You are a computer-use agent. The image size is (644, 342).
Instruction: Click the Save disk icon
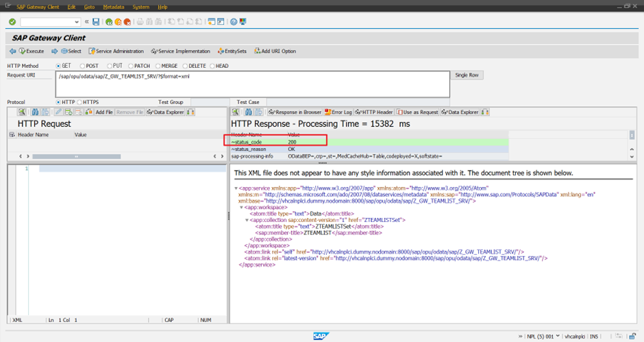tap(96, 22)
